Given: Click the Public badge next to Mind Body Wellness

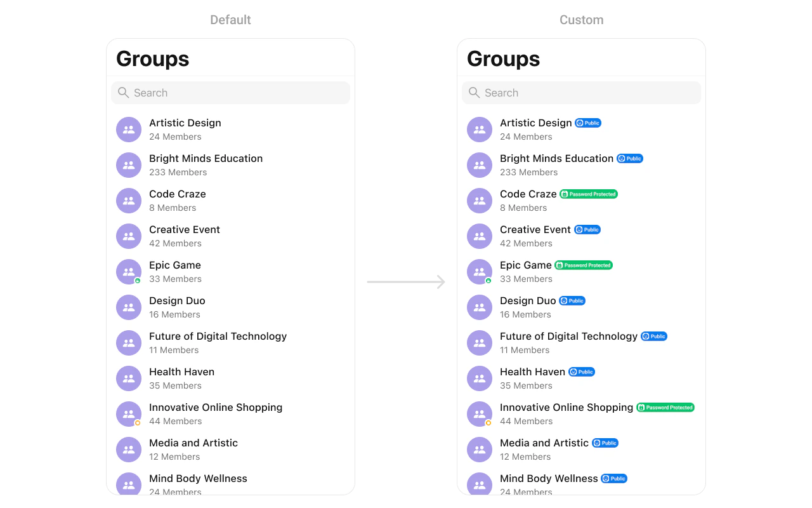Looking at the screenshot, I should point(613,478).
